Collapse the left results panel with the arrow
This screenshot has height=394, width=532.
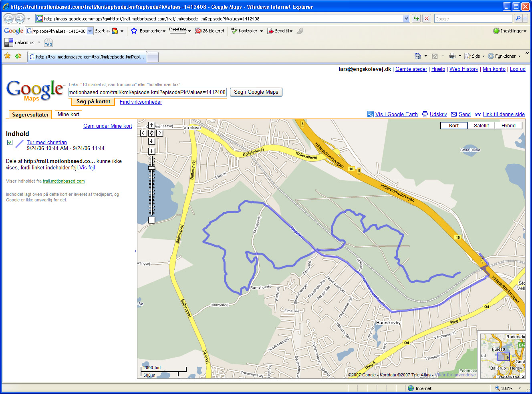coord(135,251)
